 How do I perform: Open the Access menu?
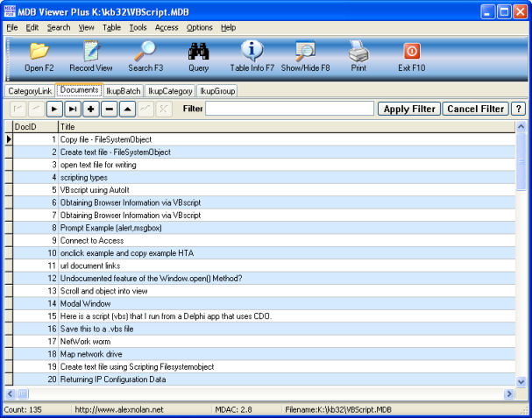click(x=167, y=27)
